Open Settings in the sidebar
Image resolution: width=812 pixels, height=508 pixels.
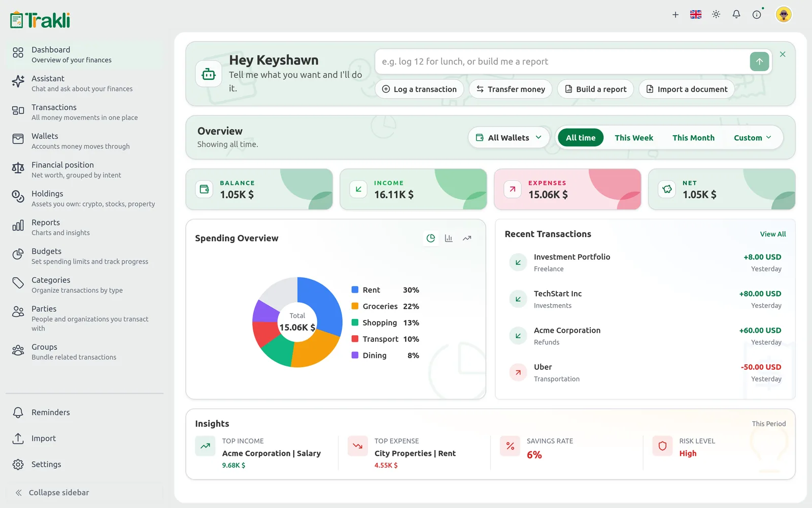coord(85,464)
